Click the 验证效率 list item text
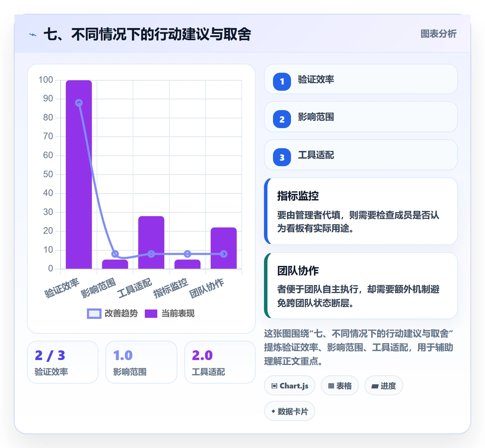This screenshot has height=448, width=485. click(x=316, y=79)
